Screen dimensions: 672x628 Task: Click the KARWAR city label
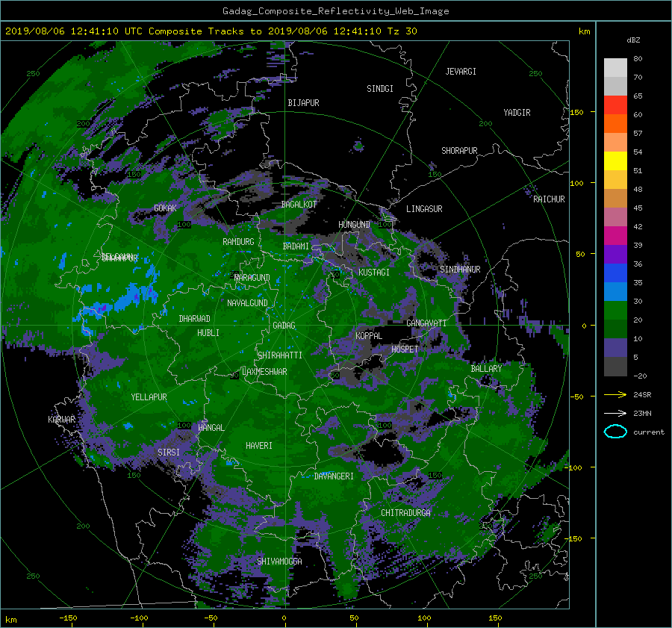tap(61, 420)
